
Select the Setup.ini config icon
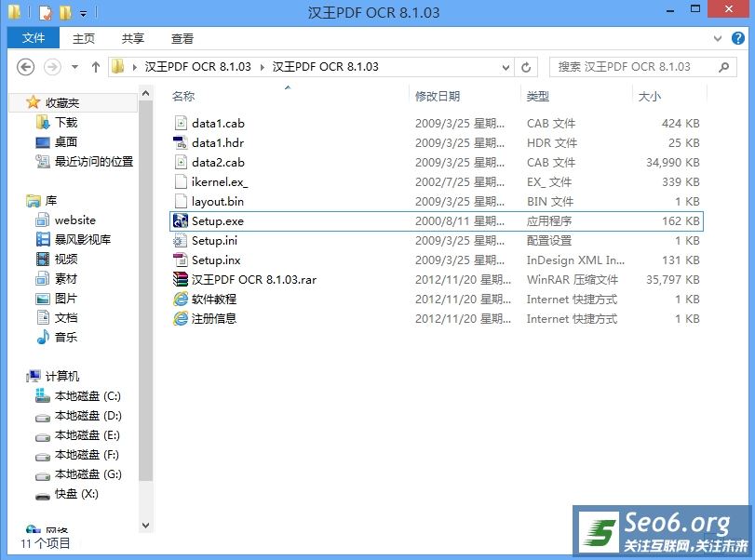point(181,241)
